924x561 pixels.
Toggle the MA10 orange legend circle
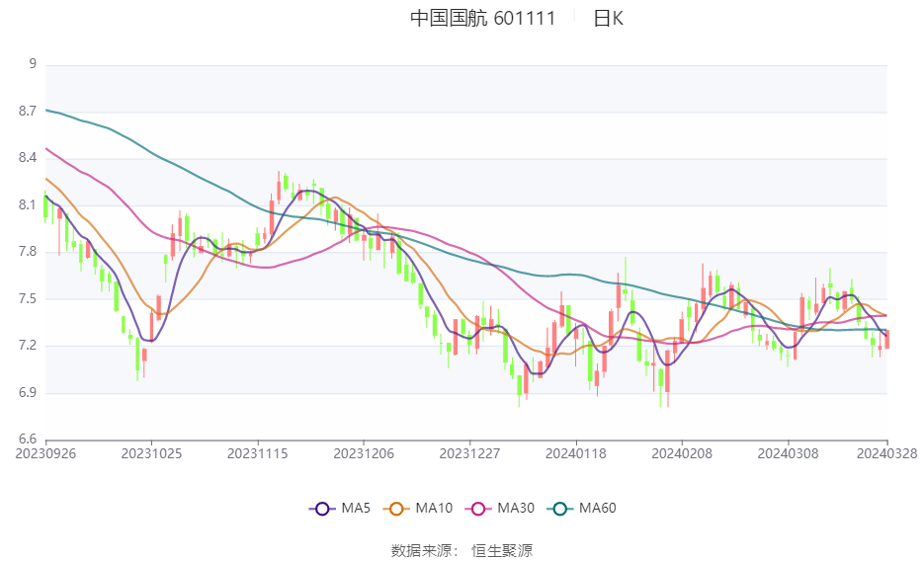click(x=396, y=509)
